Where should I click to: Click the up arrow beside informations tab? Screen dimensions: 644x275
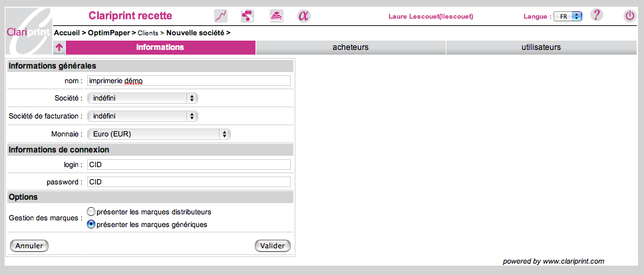coord(59,47)
